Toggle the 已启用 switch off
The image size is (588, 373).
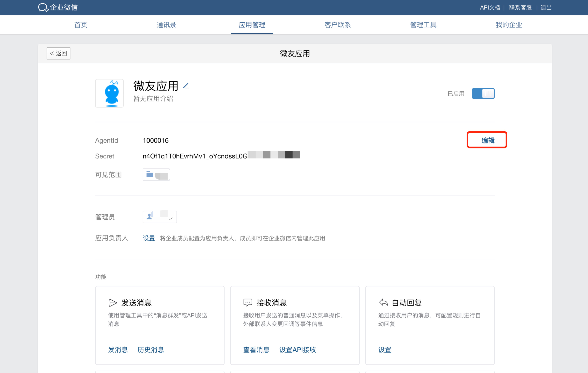(x=483, y=93)
